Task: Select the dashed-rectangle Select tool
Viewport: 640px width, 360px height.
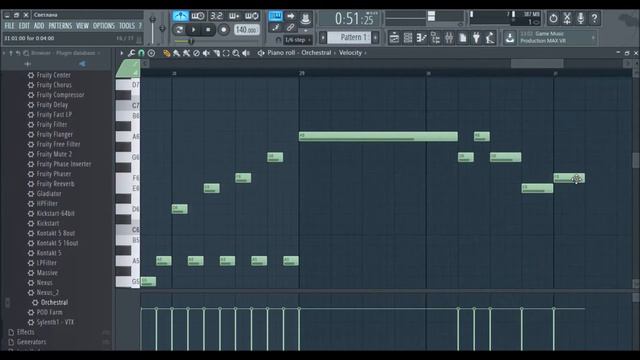Action: [226, 53]
